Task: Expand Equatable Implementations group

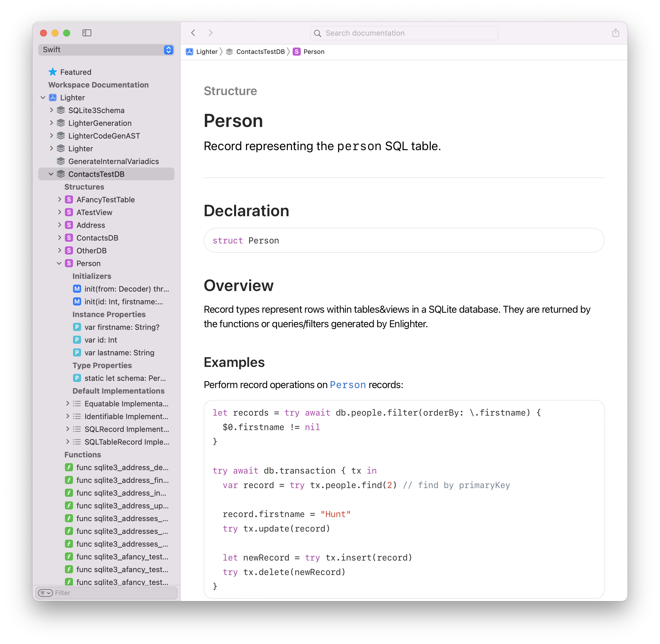Action: click(x=68, y=403)
